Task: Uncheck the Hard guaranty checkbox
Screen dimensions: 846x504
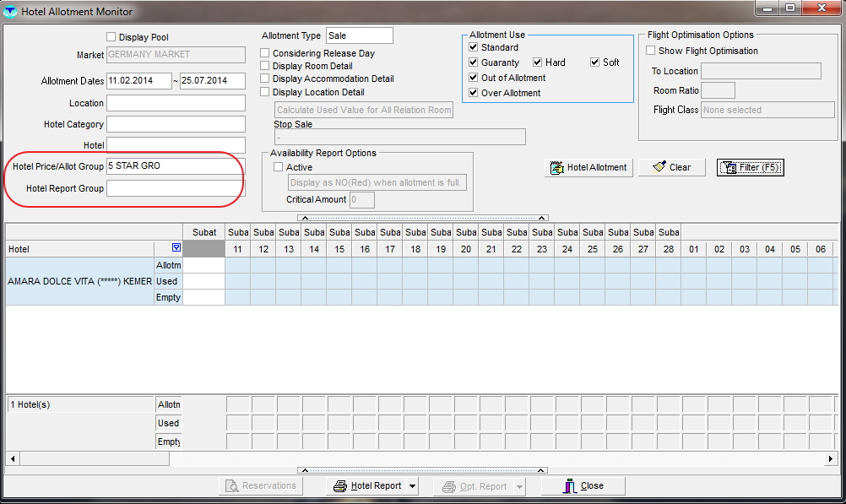Action: point(537,62)
